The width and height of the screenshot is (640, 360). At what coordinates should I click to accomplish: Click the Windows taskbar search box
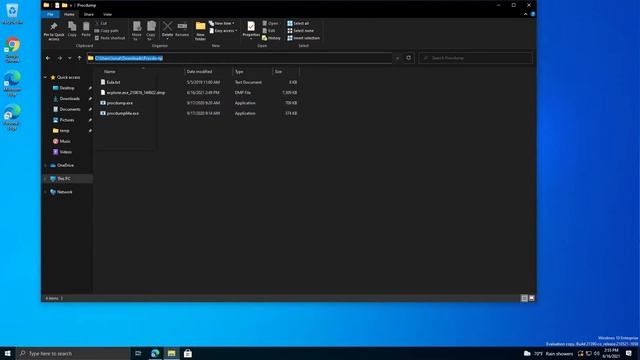(x=73, y=353)
